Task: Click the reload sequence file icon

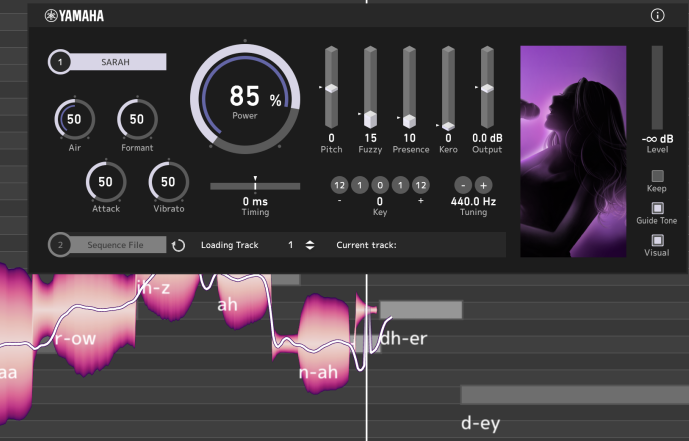Action: (x=178, y=245)
